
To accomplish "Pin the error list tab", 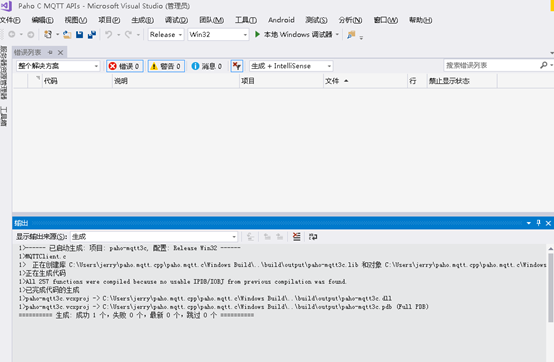I will pos(50,52).
